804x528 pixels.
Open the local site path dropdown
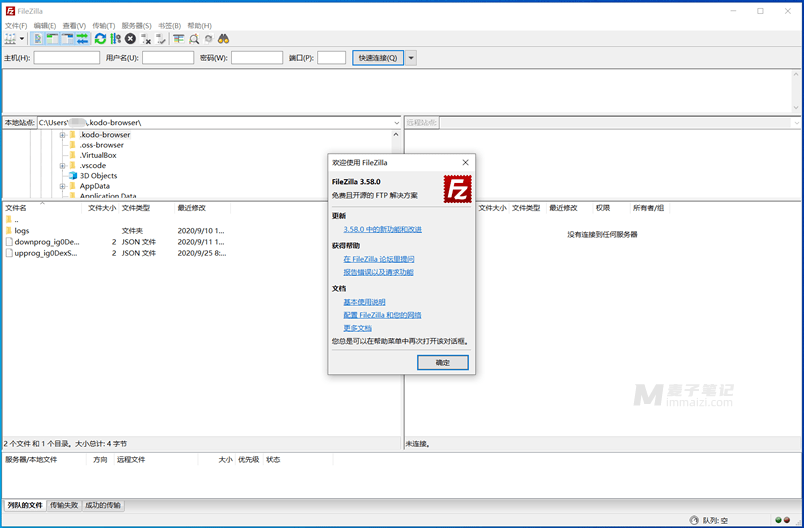[x=396, y=123]
